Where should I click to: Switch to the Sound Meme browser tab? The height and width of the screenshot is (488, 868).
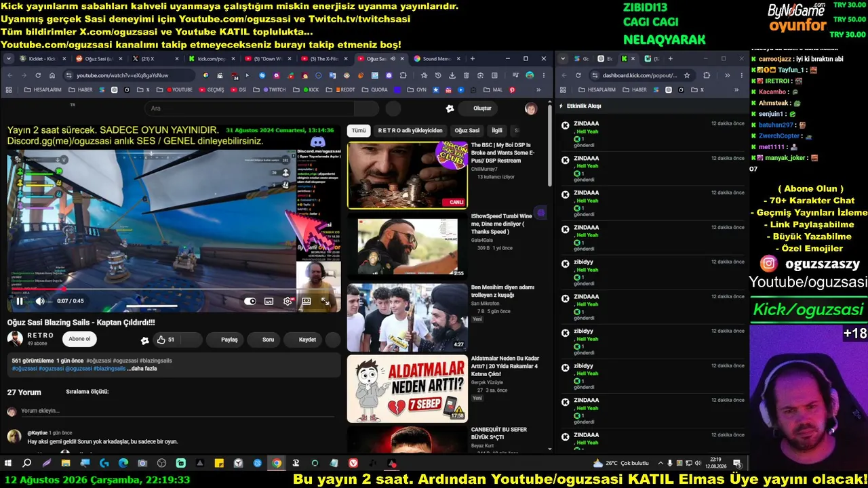point(436,59)
